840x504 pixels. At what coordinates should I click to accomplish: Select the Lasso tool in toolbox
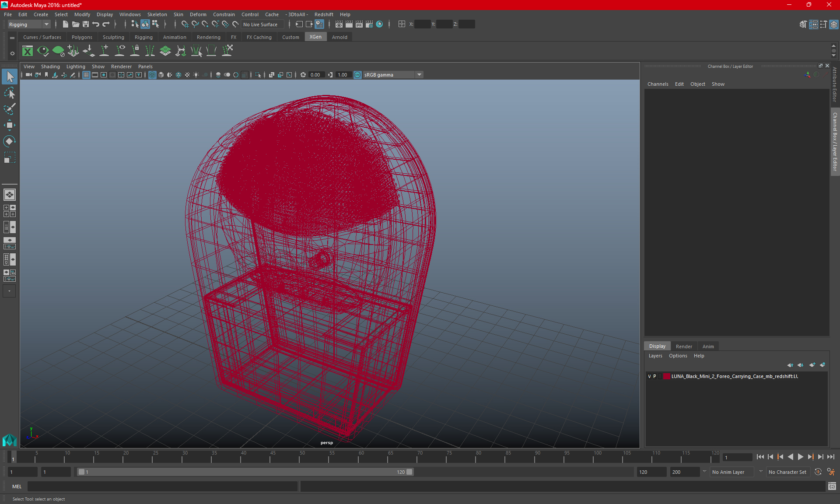[x=9, y=93]
